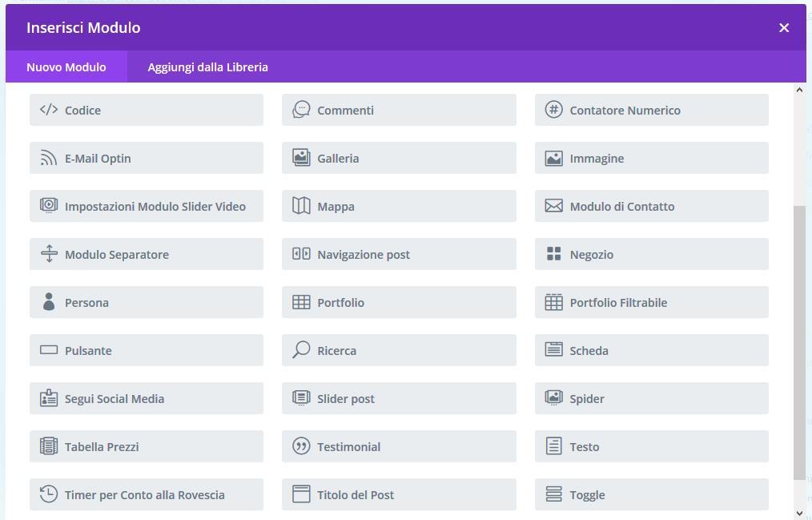812x520 pixels.
Task: Switch to Aggiungi dalla Libreria tab
Action: pos(207,67)
